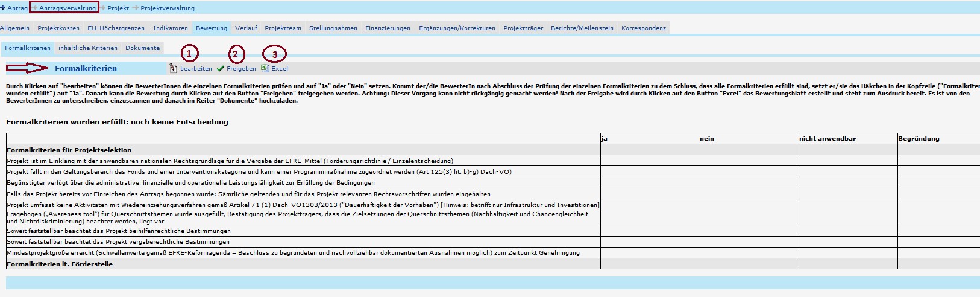Select the inhaltliche Kriterien sub-tab

point(88,48)
